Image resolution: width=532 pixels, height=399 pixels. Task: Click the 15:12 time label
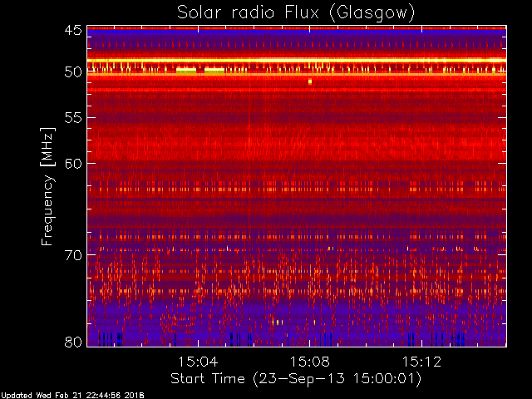(421, 362)
